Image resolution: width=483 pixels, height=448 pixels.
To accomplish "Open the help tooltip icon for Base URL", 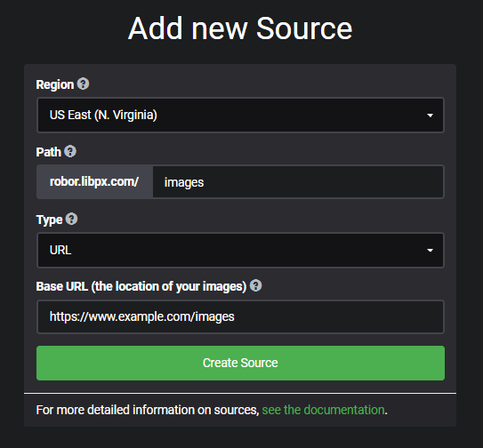I will click(x=255, y=285).
